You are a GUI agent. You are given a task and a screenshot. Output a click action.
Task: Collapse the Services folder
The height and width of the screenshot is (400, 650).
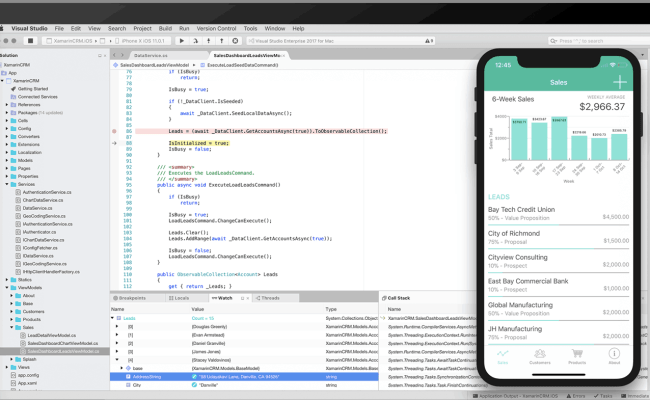click(x=7, y=184)
